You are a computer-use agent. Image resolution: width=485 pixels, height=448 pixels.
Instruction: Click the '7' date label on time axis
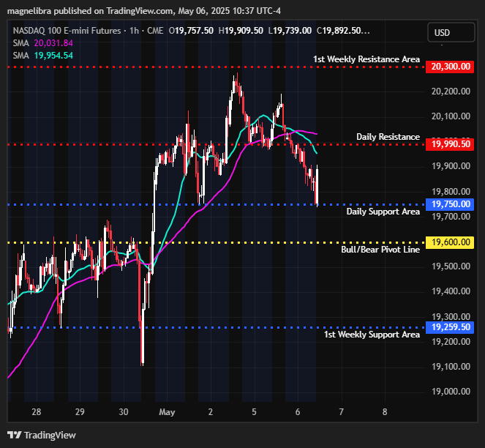coord(341,412)
